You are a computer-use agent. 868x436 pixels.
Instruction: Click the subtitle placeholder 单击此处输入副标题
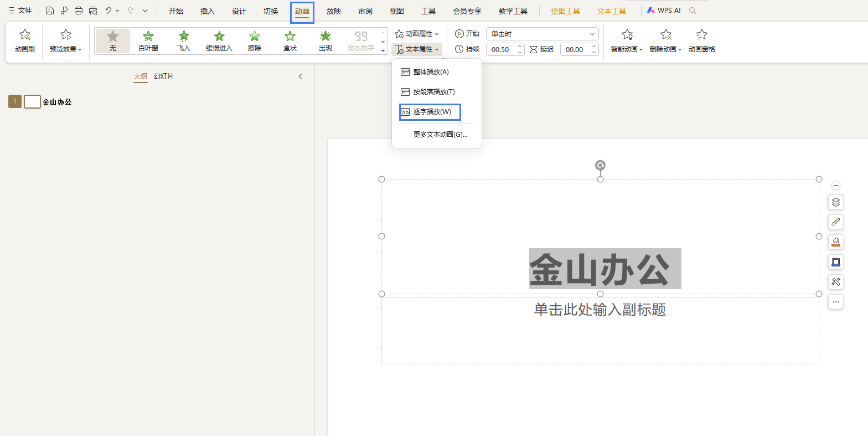(600, 310)
